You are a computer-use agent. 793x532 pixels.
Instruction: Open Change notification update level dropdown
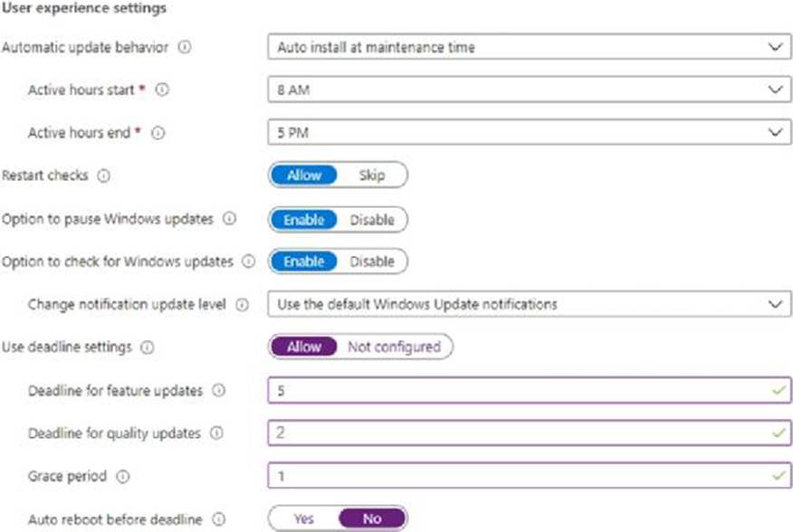click(x=529, y=304)
